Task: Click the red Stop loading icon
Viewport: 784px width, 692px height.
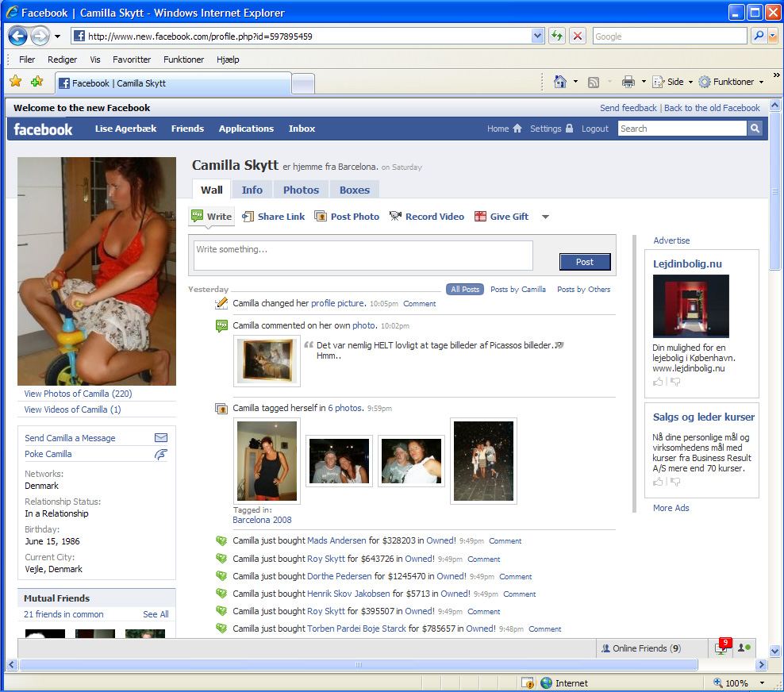Action: (x=578, y=37)
